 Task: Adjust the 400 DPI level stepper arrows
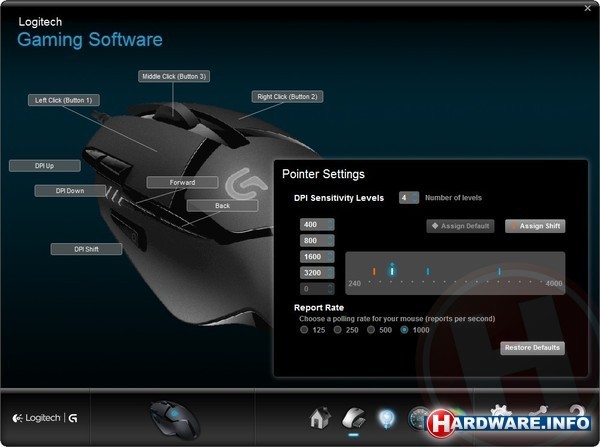pyautogui.click(x=330, y=225)
